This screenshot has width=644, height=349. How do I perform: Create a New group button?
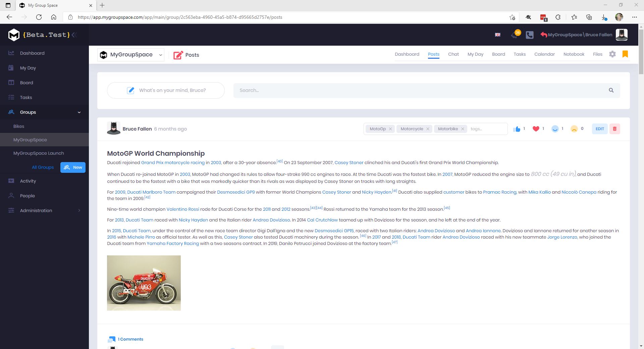pos(73,167)
